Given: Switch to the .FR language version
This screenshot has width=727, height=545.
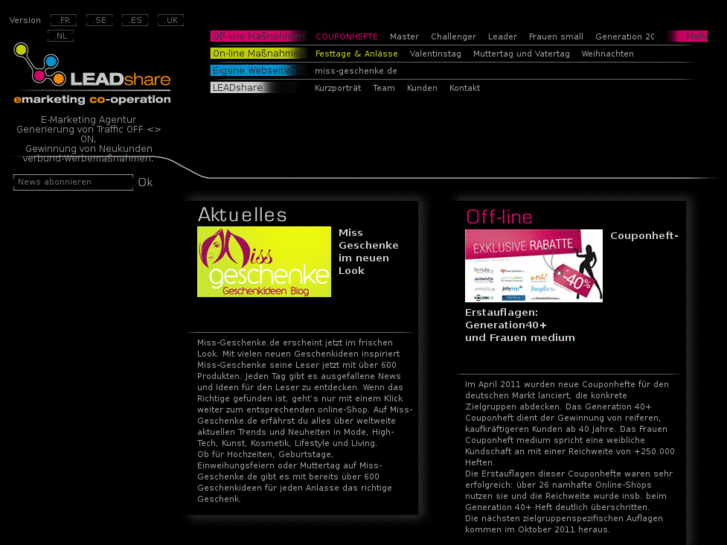Looking at the screenshot, I should (64, 20).
